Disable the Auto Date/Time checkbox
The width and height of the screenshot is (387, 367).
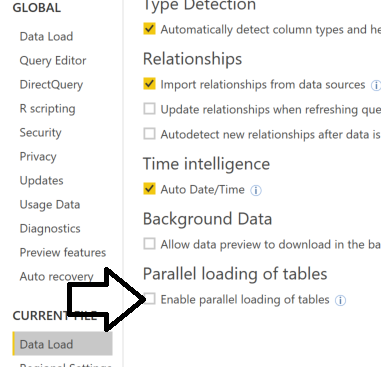click(x=149, y=189)
